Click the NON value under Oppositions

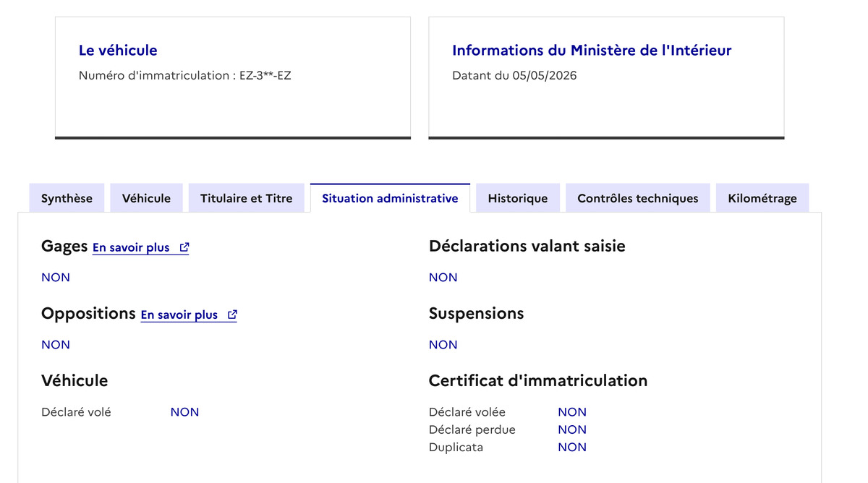[x=56, y=345]
